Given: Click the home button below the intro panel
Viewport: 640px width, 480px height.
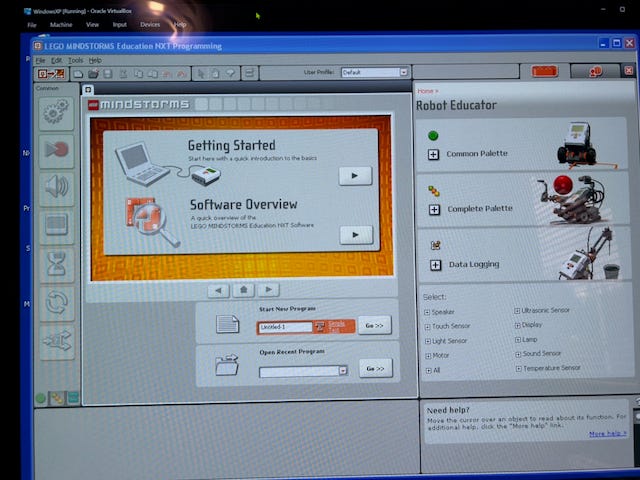Looking at the screenshot, I should (244, 290).
